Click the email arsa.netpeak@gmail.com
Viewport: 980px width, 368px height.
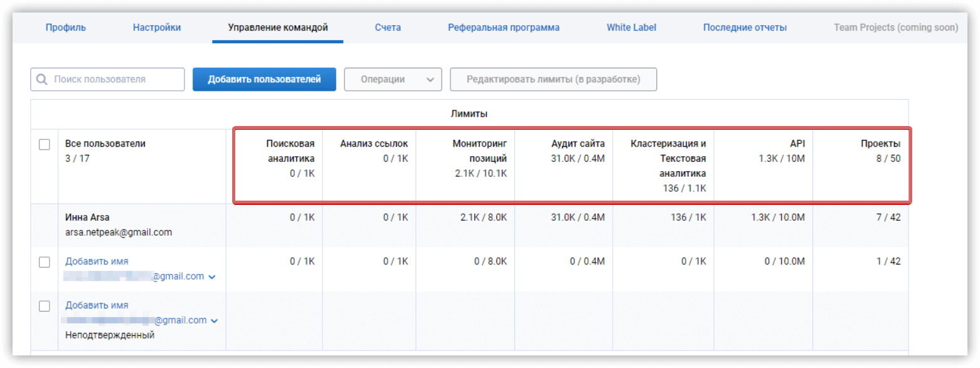pyautogui.click(x=119, y=233)
